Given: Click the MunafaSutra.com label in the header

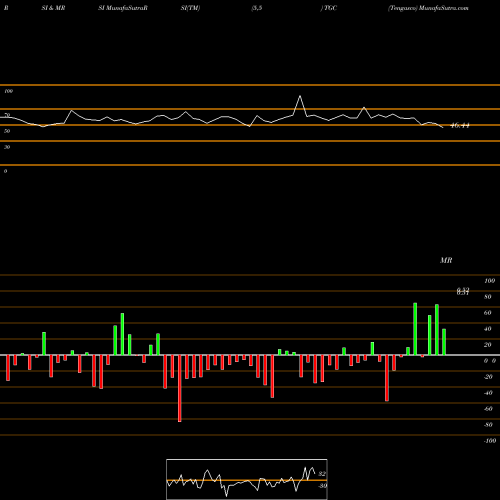Looking at the screenshot, I should [443, 8].
